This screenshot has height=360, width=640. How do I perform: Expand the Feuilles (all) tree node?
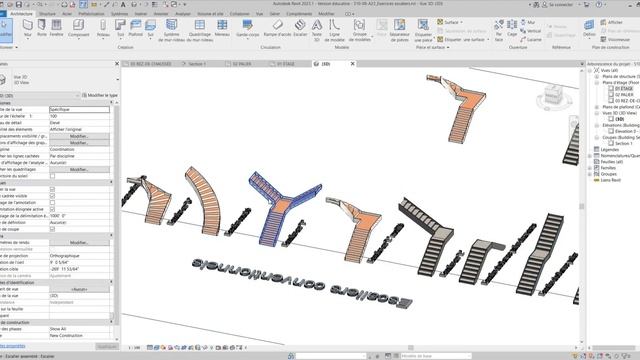[x=590, y=162]
